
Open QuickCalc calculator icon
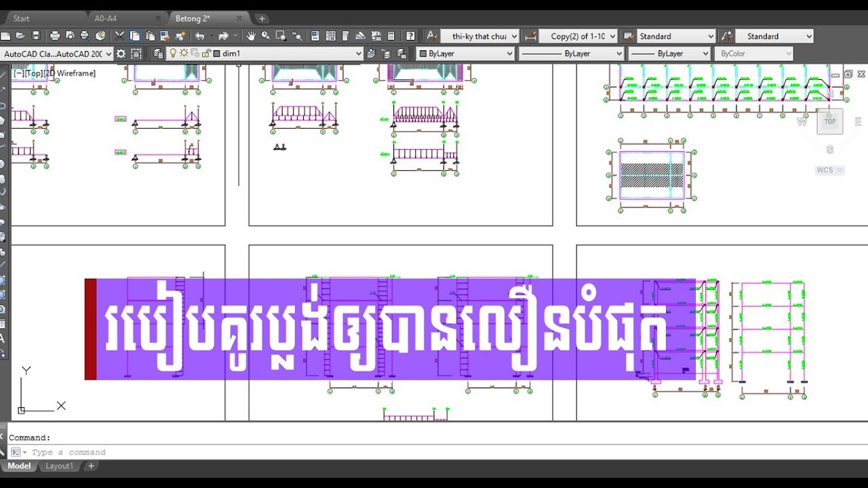391,36
